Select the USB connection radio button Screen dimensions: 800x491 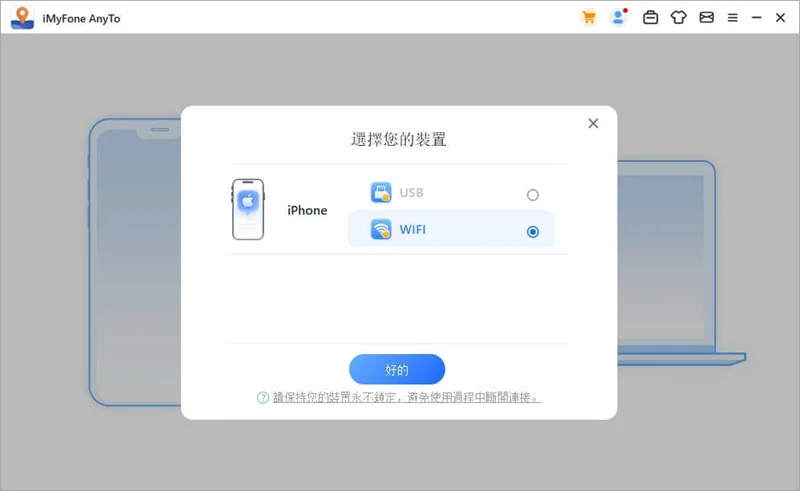(533, 195)
